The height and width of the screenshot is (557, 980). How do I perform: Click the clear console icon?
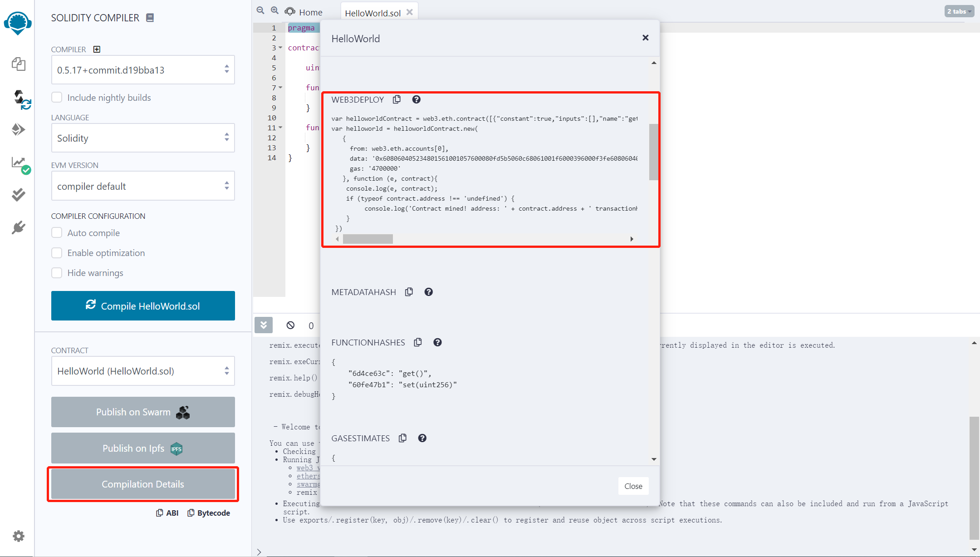click(x=290, y=325)
